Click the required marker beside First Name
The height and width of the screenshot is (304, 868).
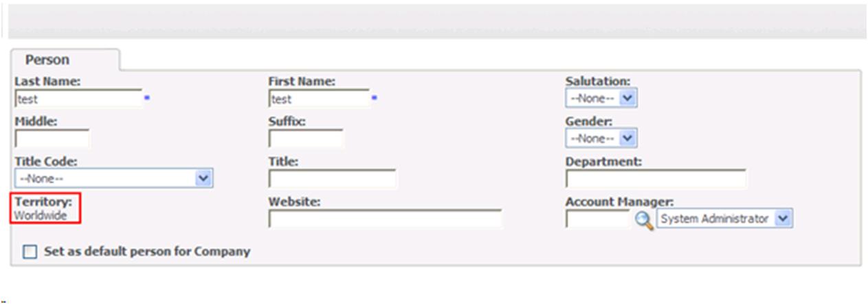point(374,99)
